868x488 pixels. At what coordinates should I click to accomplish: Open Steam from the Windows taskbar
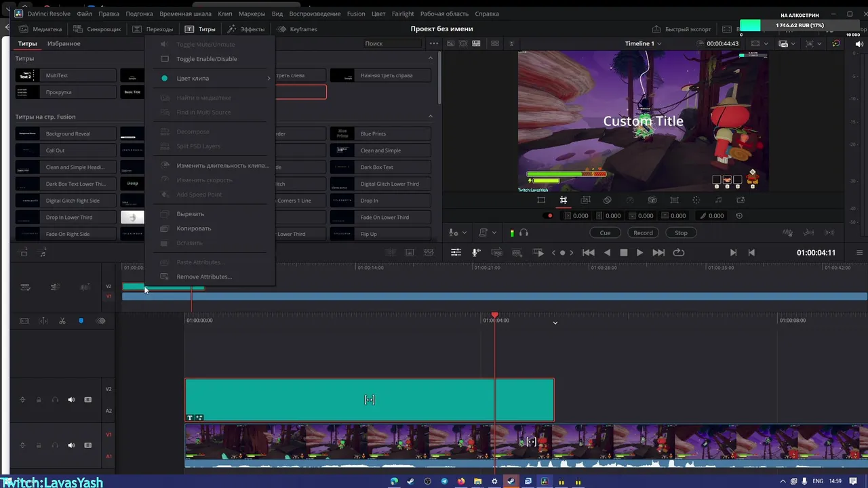coord(411,481)
